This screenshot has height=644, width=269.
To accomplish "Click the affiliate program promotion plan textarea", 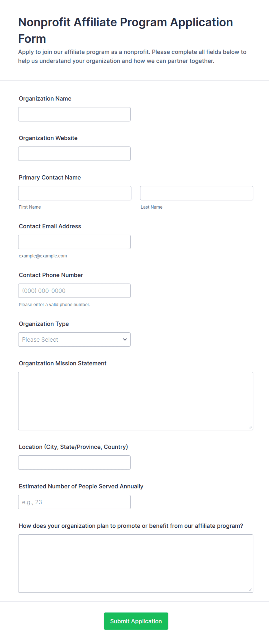I will (x=136, y=564).
